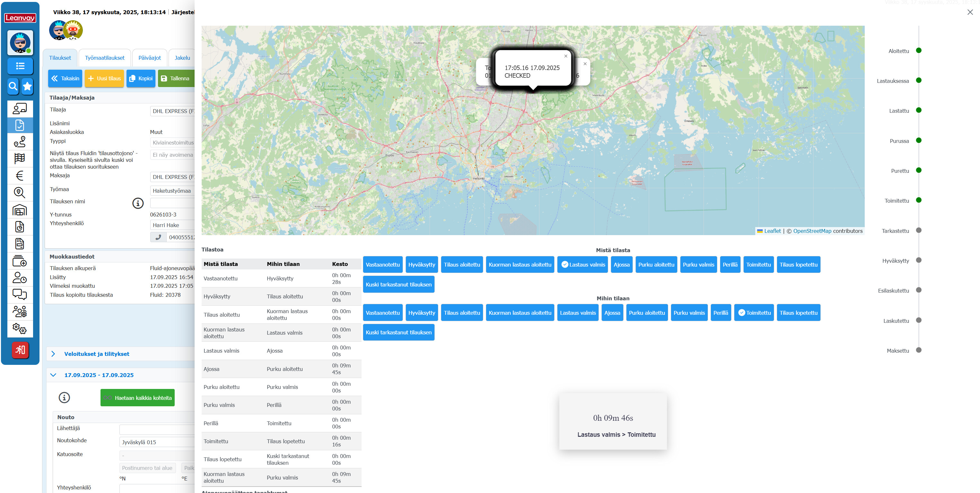Switch to Työmaatilaukset tab
Image resolution: width=980 pixels, height=493 pixels.
(x=105, y=58)
